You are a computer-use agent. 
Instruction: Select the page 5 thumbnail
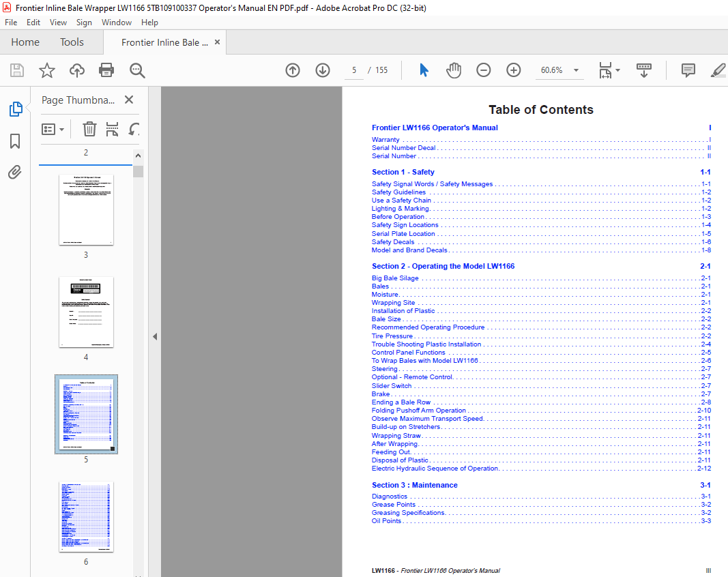coord(87,414)
